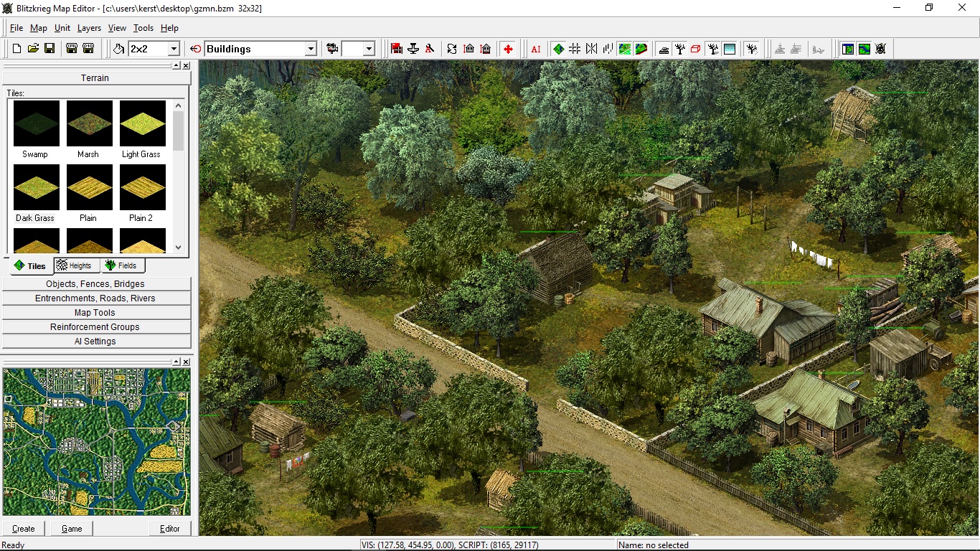Click the save-as-binary disk icon

(88, 49)
